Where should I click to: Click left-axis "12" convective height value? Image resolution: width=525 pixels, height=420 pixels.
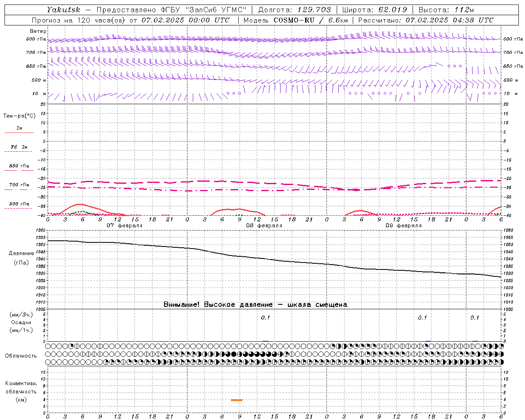[44, 372]
